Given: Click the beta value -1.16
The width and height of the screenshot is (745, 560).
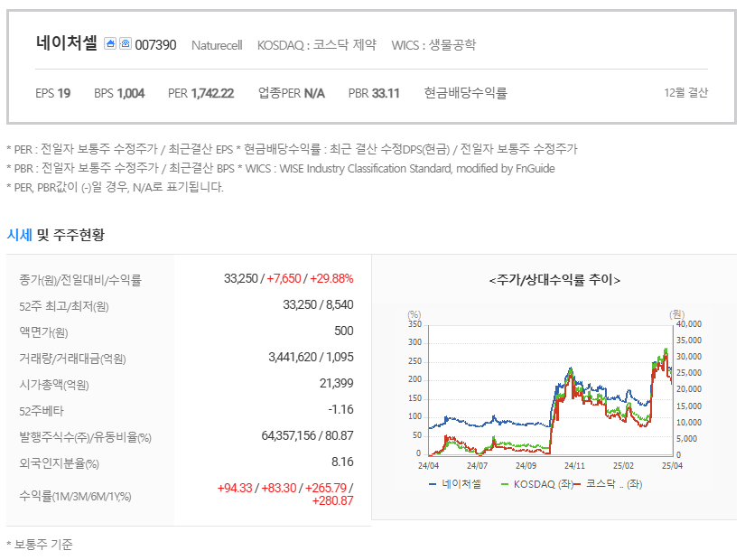Looking at the screenshot, I should 340,409.
